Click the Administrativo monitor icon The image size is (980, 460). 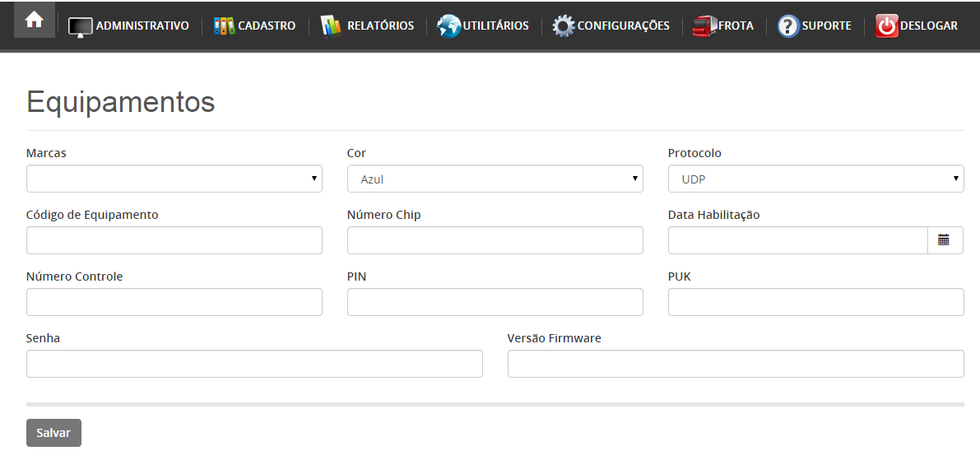[x=80, y=26]
